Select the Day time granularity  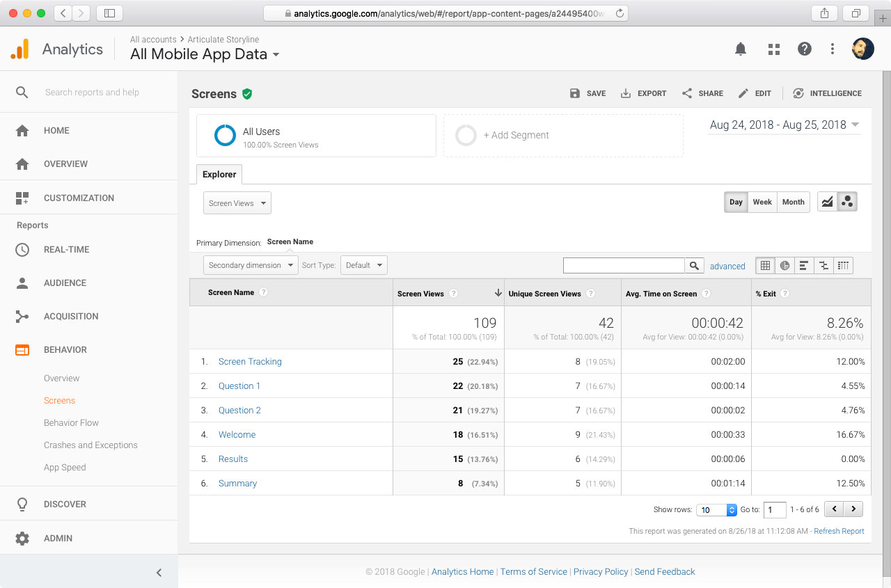(x=736, y=202)
